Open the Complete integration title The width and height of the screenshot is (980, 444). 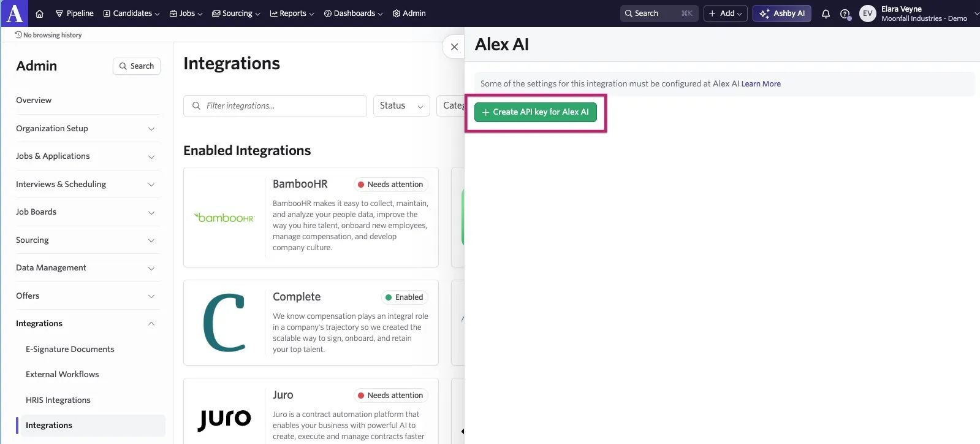click(x=297, y=297)
